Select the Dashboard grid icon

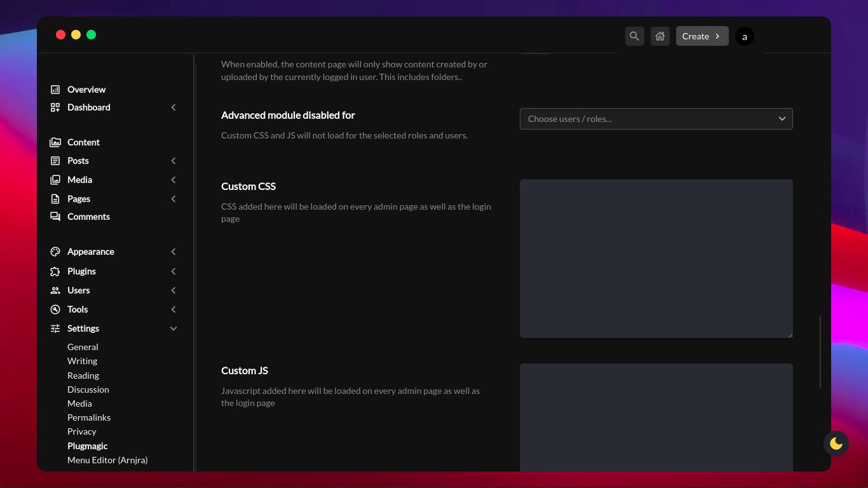[x=55, y=107]
